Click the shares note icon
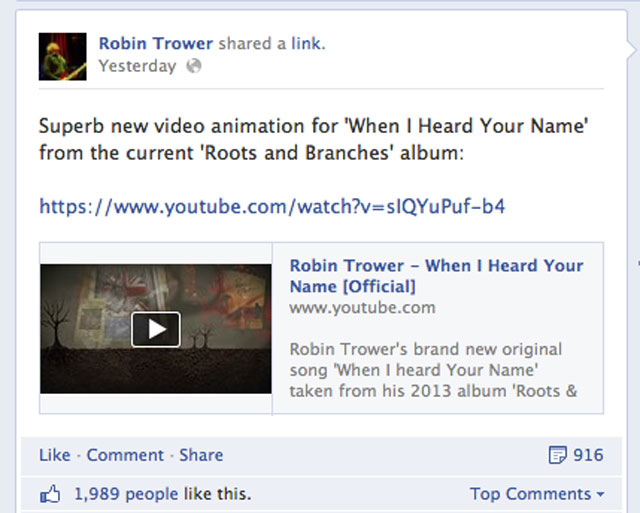Viewport: 640px width, 513px height. (558, 455)
